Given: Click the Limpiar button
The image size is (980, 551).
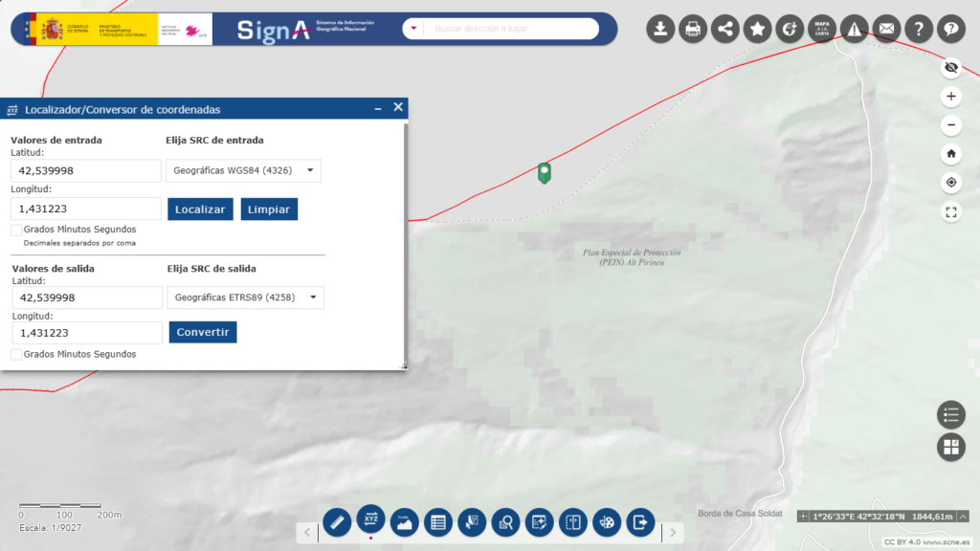Looking at the screenshot, I should 269,209.
